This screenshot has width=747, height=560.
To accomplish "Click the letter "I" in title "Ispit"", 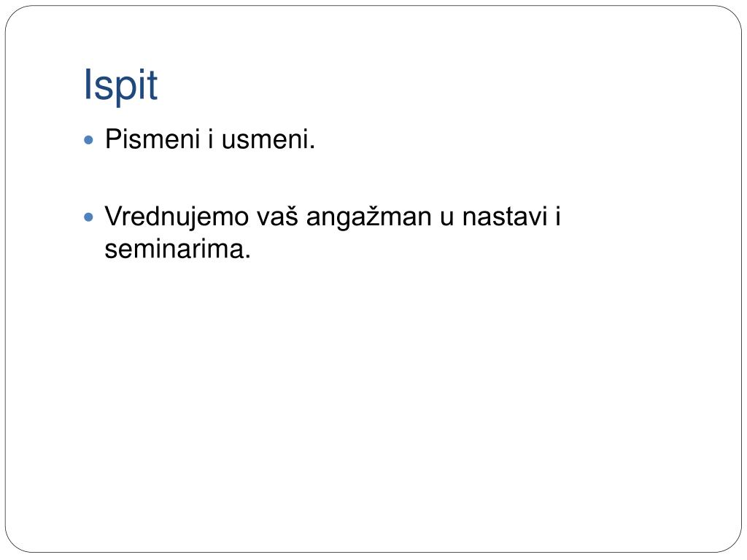I will 88,85.
